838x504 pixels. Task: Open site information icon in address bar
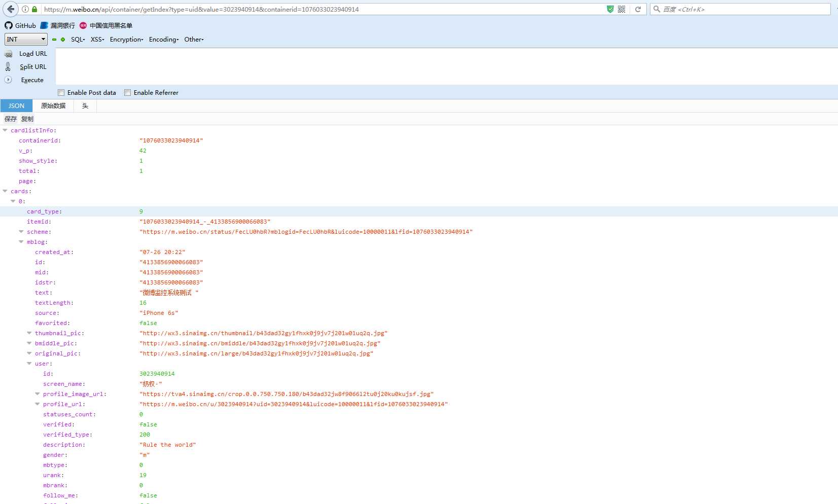tap(25, 9)
